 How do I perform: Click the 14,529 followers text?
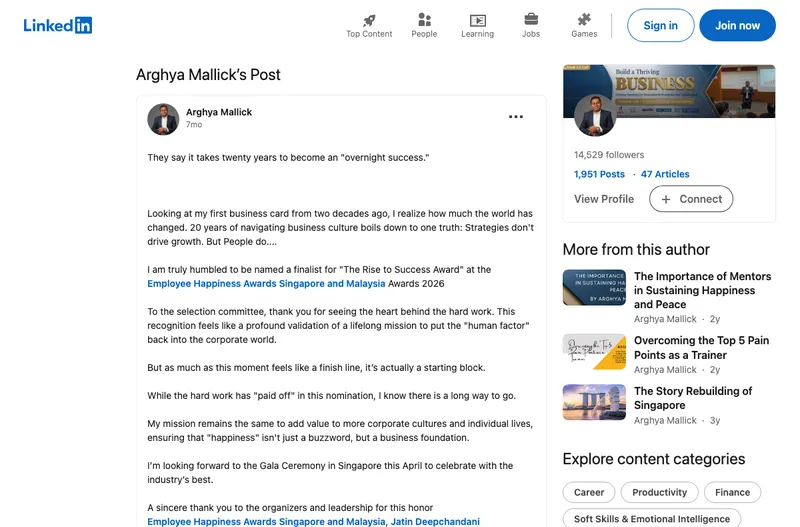[609, 155]
